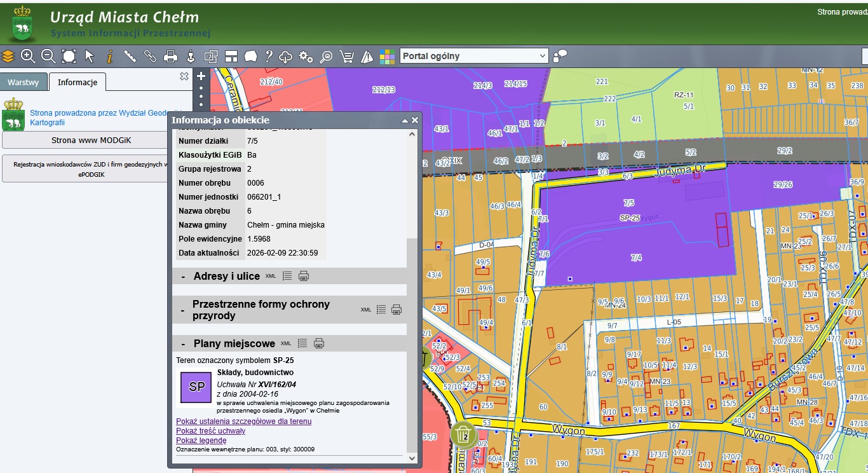This screenshot has width=868, height=473.
Task: Open the shopping cart tool
Action: pos(346,56)
